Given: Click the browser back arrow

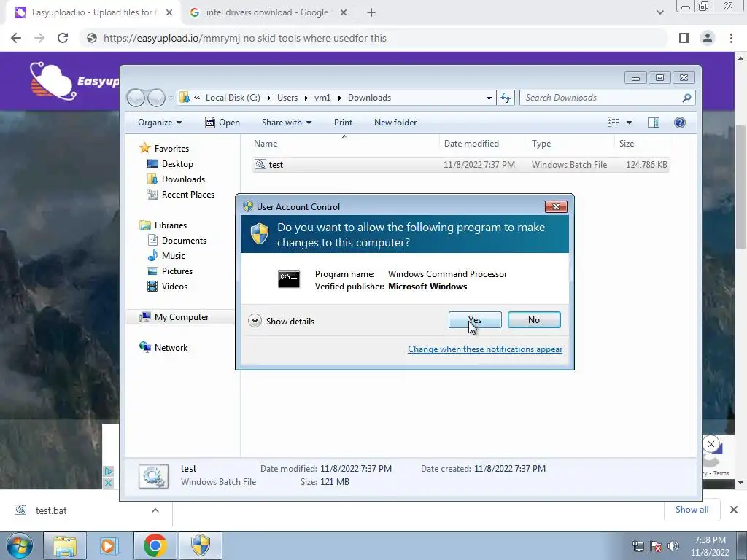Looking at the screenshot, I should tap(16, 38).
